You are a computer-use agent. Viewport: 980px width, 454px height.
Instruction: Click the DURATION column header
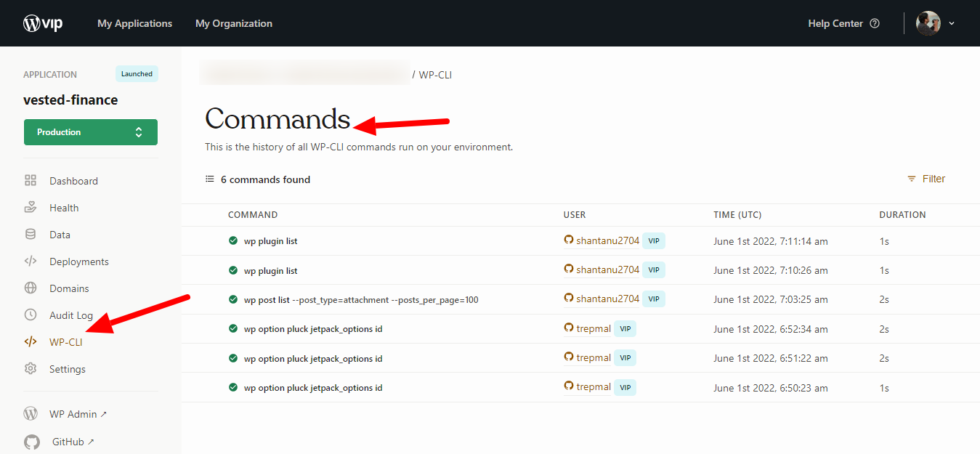point(902,215)
